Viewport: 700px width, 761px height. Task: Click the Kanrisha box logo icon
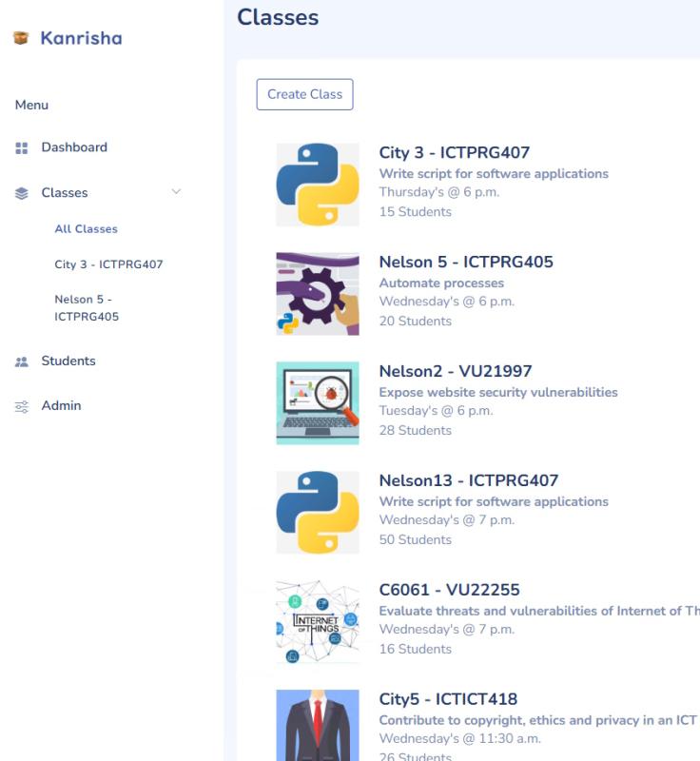pyautogui.click(x=21, y=38)
